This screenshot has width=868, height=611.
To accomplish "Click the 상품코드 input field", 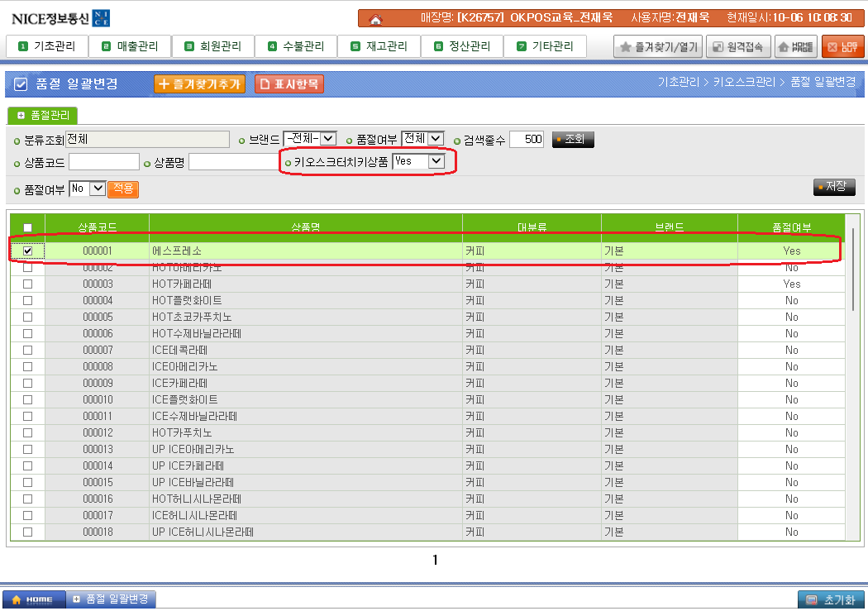I will [104, 162].
